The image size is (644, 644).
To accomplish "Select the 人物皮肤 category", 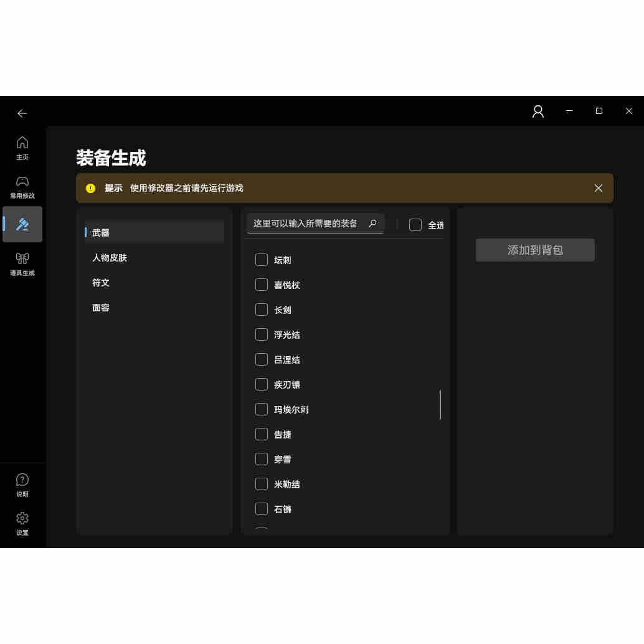I will coord(154,257).
